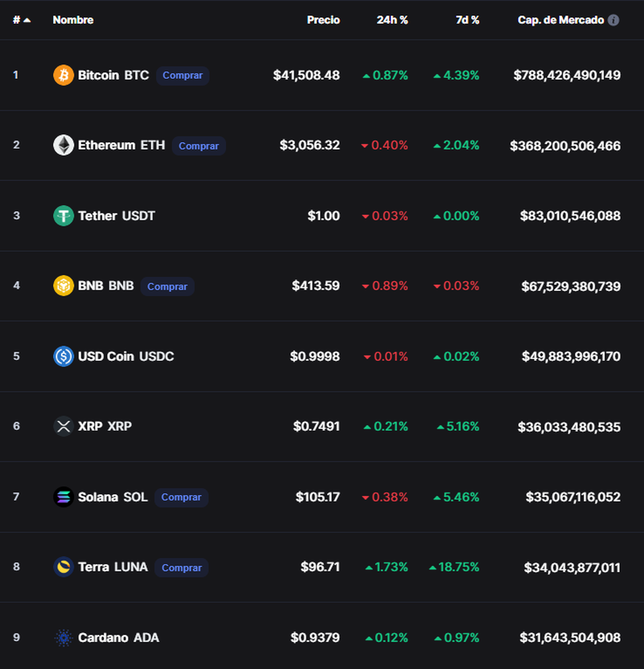Click Comprar button for Ethereum

pyautogui.click(x=199, y=146)
